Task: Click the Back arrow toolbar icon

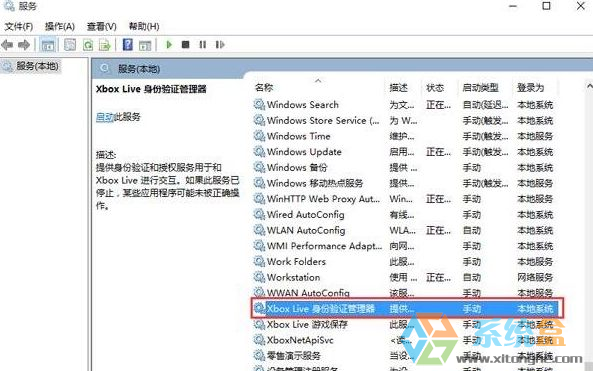Action: (7, 45)
